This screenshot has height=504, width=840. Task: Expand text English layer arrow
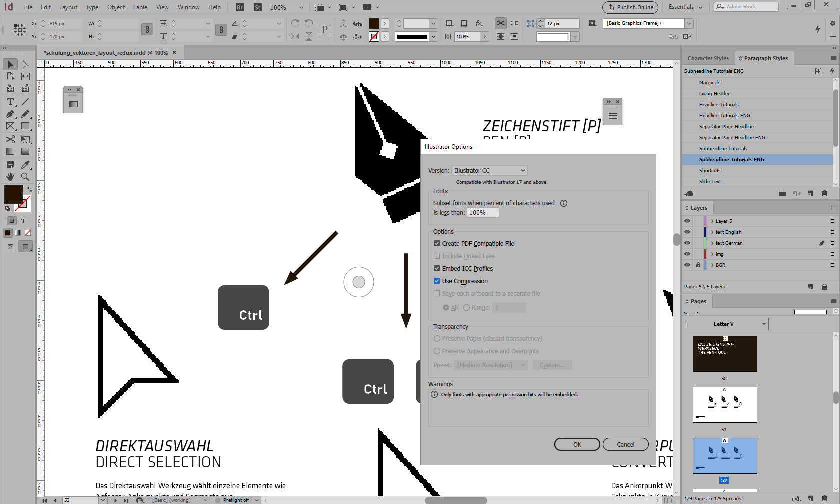click(712, 232)
